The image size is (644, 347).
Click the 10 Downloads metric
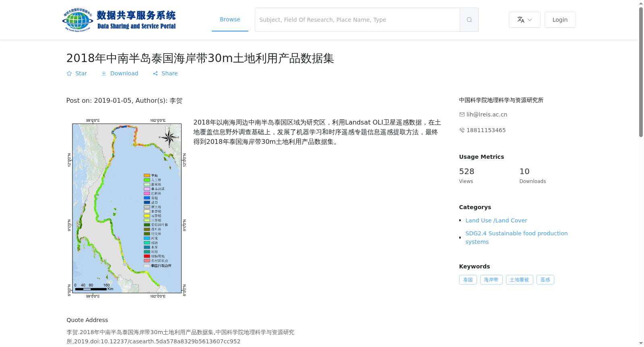[533, 176]
